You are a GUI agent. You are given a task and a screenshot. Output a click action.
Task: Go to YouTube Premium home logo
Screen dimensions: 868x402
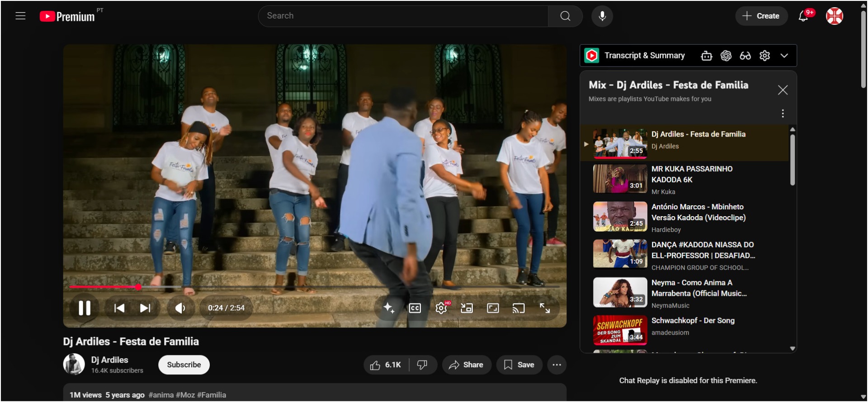click(67, 16)
